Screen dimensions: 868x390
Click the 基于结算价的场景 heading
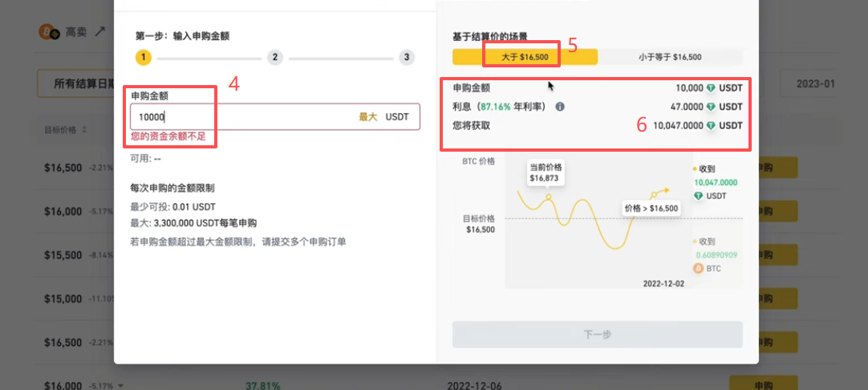(490, 37)
